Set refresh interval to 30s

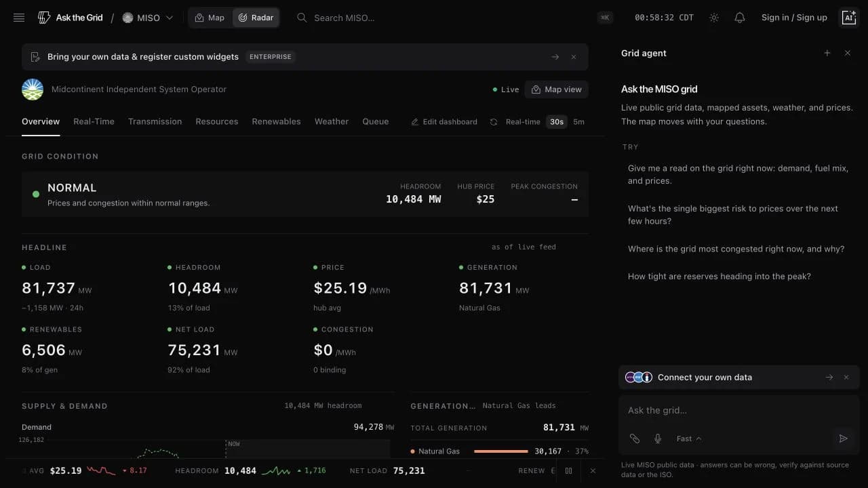pos(557,122)
